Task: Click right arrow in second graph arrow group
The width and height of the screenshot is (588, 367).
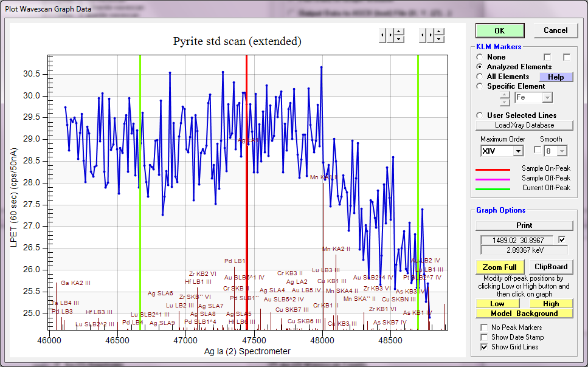Action: point(430,35)
